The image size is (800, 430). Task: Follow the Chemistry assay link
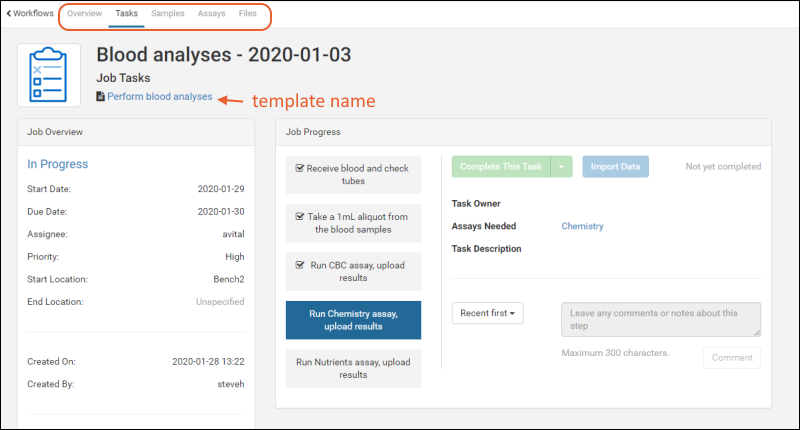pyautogui.click(x=582, y=226)
